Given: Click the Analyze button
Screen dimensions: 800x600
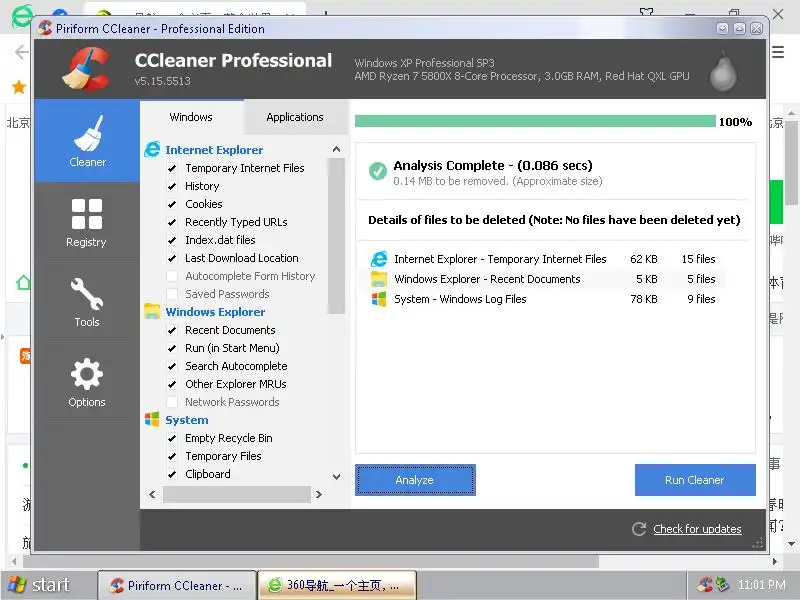Looking at the screenshot, I should point(415,480).
